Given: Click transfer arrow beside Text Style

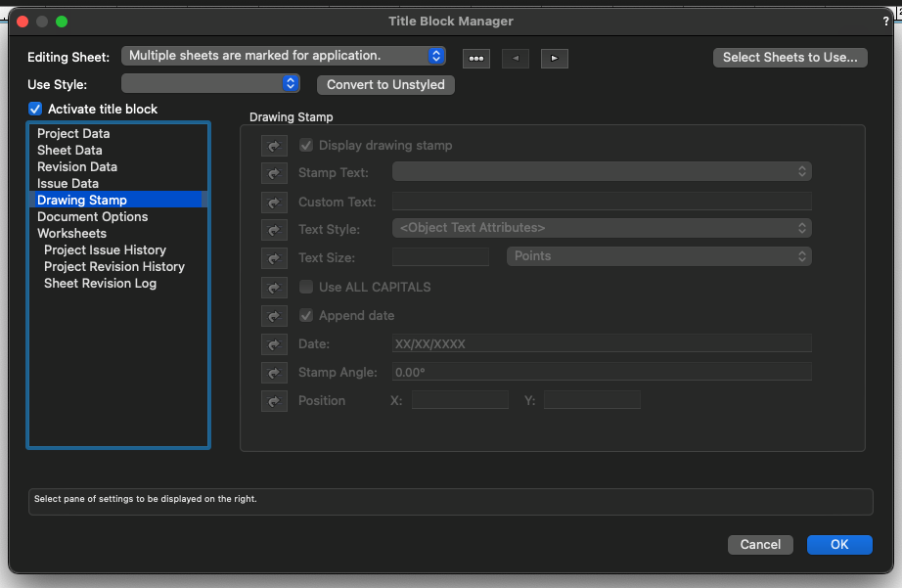Looking at the screenshot, I should coord(274,230).
